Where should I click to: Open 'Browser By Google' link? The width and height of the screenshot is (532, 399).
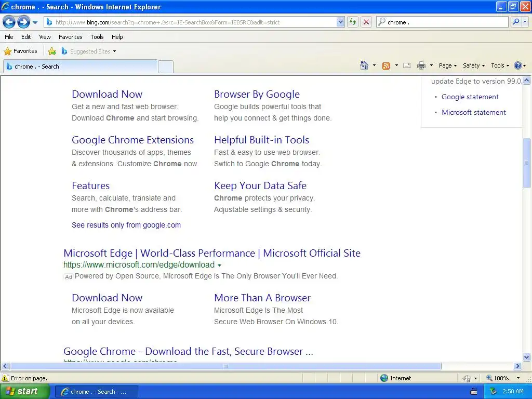[x=257, y=94]
